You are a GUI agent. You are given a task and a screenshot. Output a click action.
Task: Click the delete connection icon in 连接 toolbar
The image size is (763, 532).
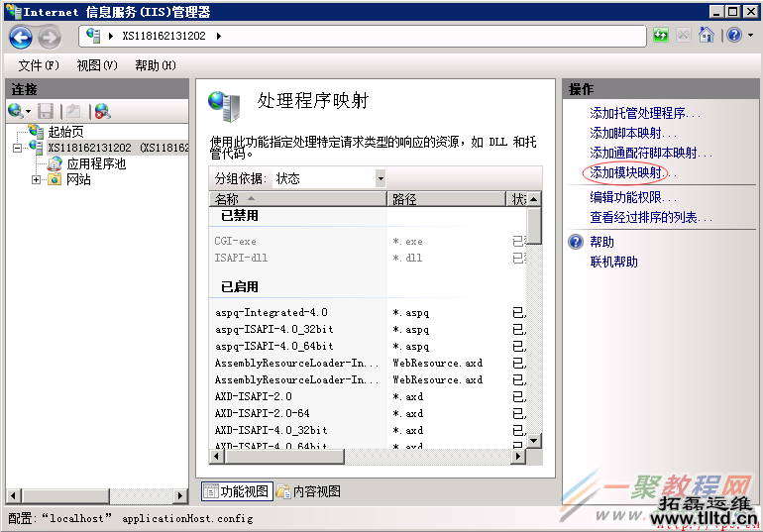click(x=103, y=111)
